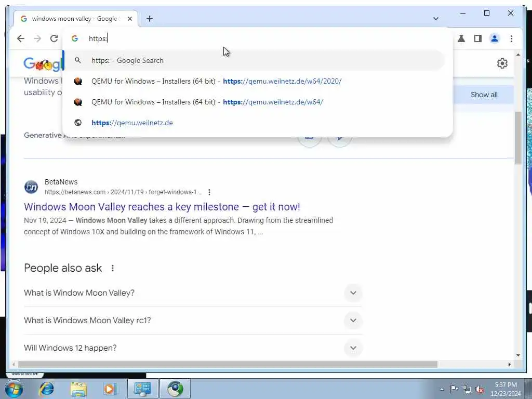Click the taskbar clock showing 5:37 PM
The image size is (532, 399).
506,389
